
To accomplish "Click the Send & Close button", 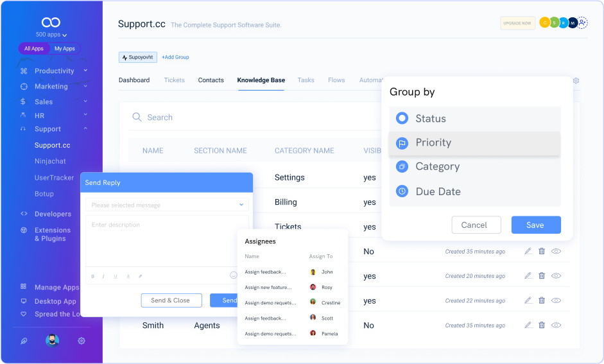I will [171, 300].
